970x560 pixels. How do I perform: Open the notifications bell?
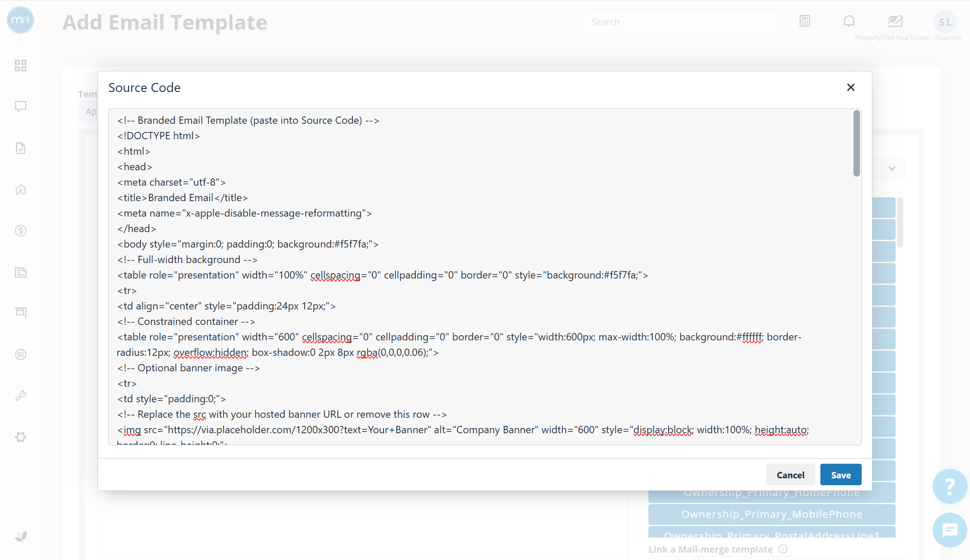click(x=849, y=21)
